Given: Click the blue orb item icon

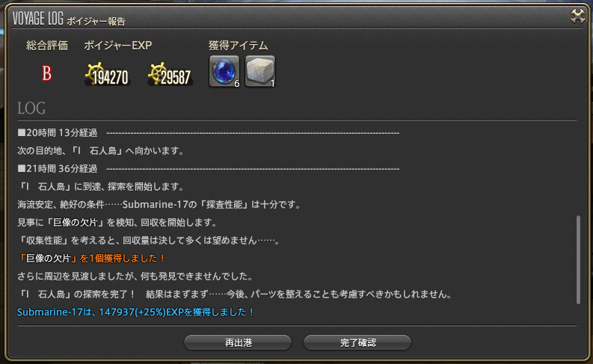Looking at the screenshot, I should coord(224,72).
